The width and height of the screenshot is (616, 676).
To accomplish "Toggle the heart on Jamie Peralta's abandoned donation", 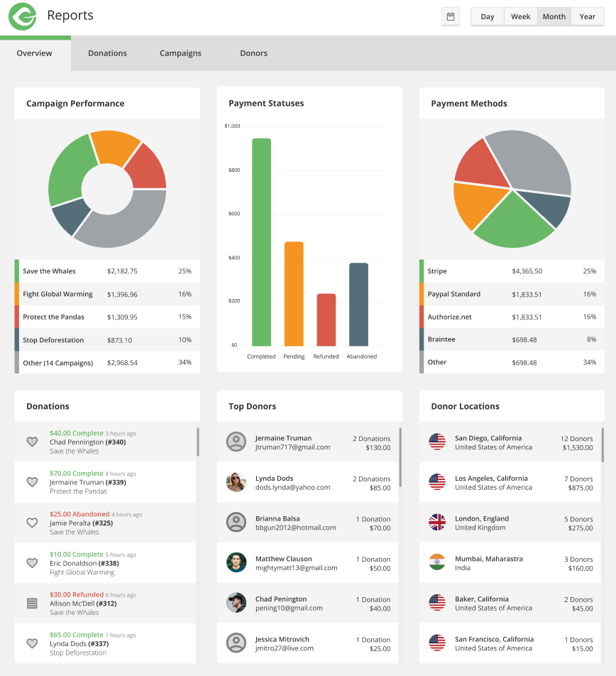I will click(32, 522).
